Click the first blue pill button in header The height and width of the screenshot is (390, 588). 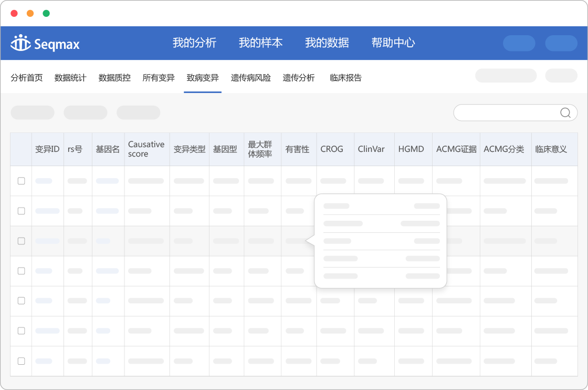click(x=519, y=43)
